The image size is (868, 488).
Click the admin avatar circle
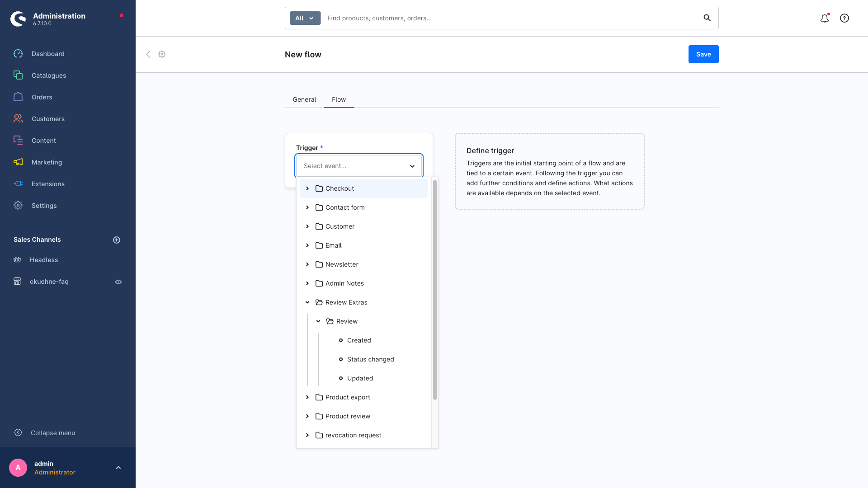(18, 468)
